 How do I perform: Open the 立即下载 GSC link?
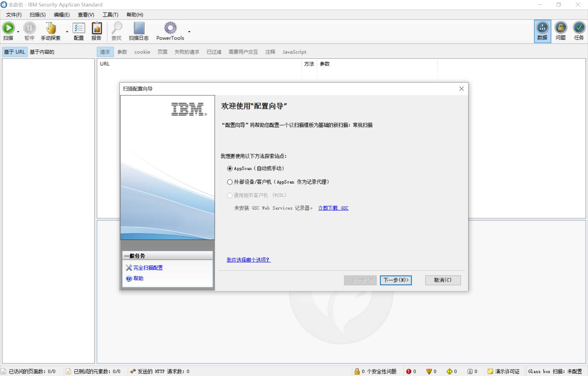click(333, 208)
